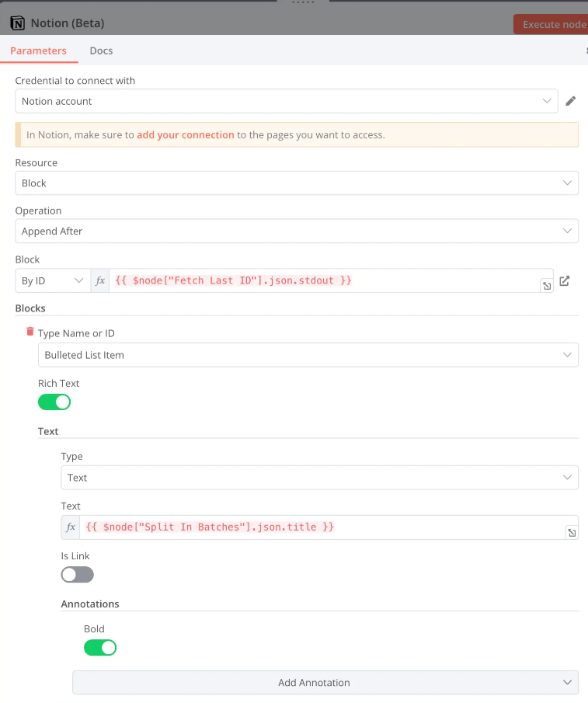Viewport: 588px width, 703px height.
Task: Open Block expression in new window icon
Action: tap(565, 281)
